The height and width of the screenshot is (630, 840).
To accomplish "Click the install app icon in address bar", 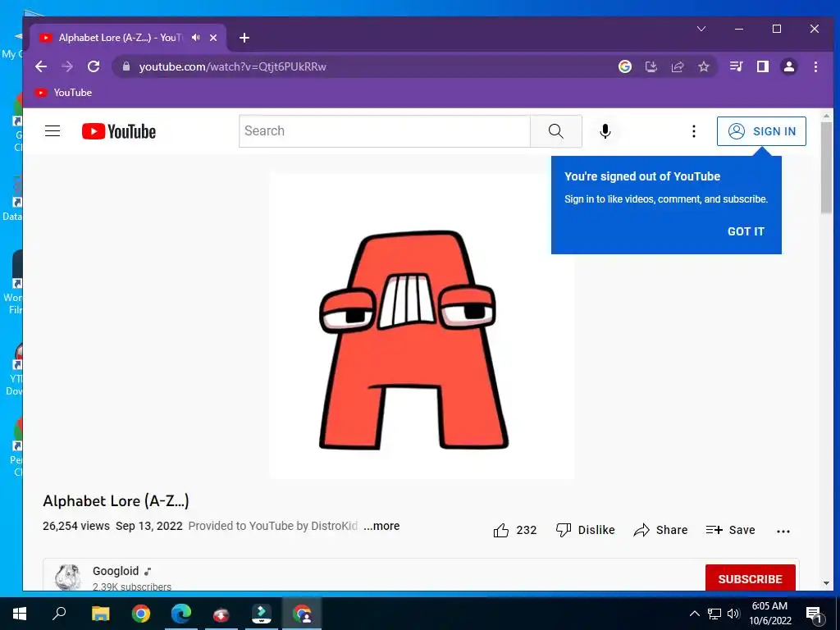I will (651, 66).
